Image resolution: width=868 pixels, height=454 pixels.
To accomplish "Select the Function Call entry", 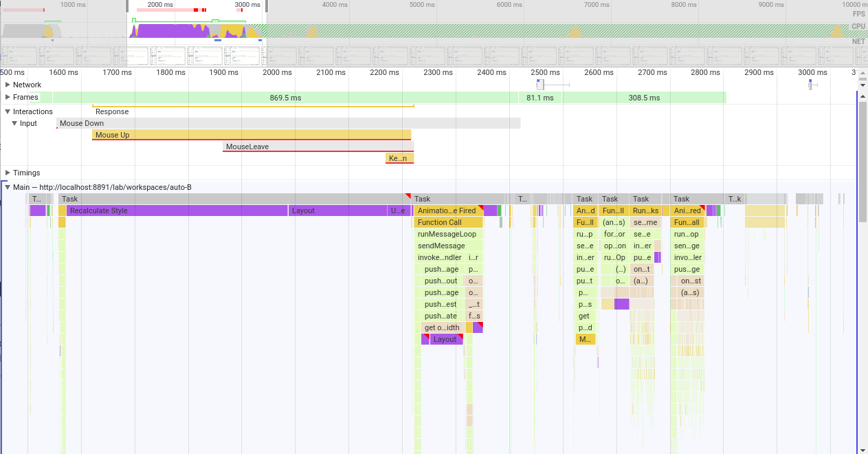I will [443, 222].
